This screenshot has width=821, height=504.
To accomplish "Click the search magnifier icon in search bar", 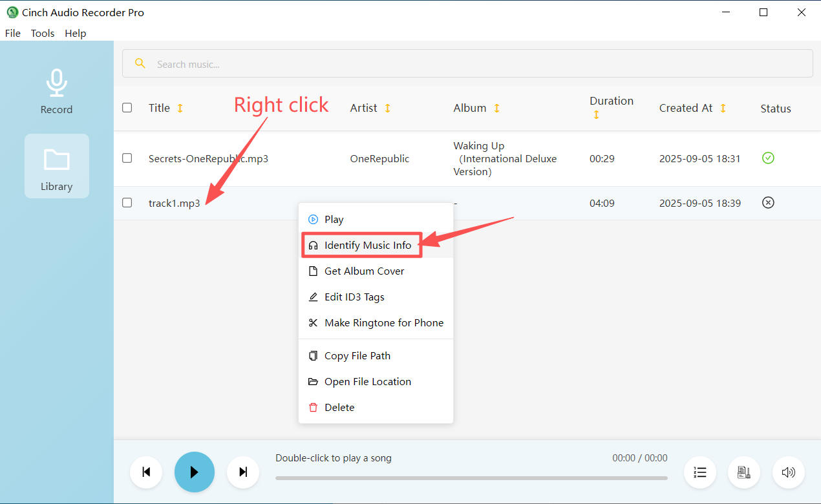I will (x=140, y=63).
